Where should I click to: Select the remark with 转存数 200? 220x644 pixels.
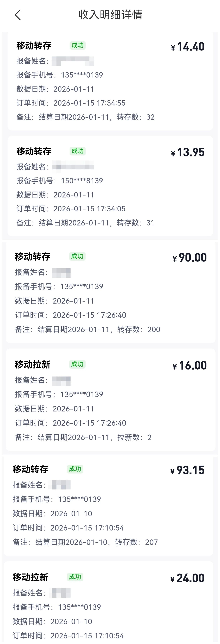click(88, 329)
